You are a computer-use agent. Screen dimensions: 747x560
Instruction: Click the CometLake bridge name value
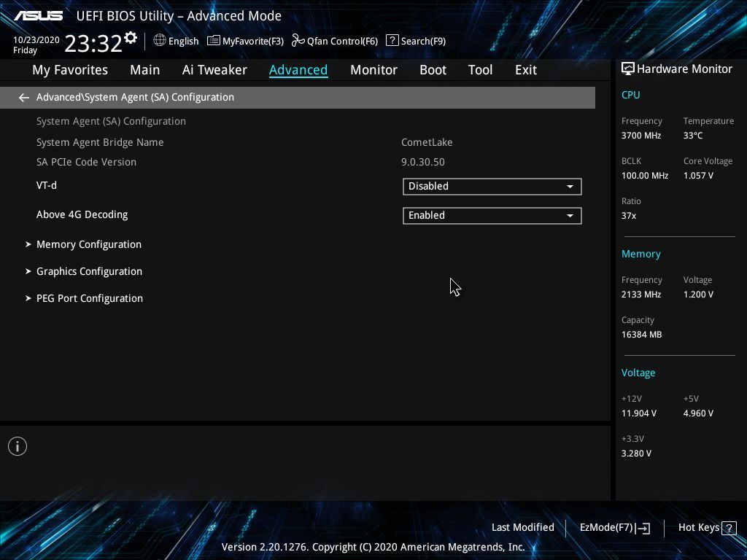click(x=427, y=142)
